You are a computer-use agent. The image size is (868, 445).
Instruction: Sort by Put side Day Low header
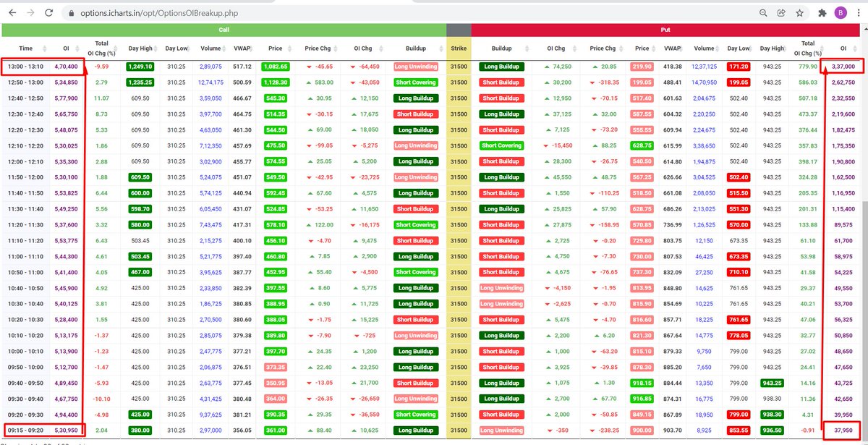coord(739,48)
